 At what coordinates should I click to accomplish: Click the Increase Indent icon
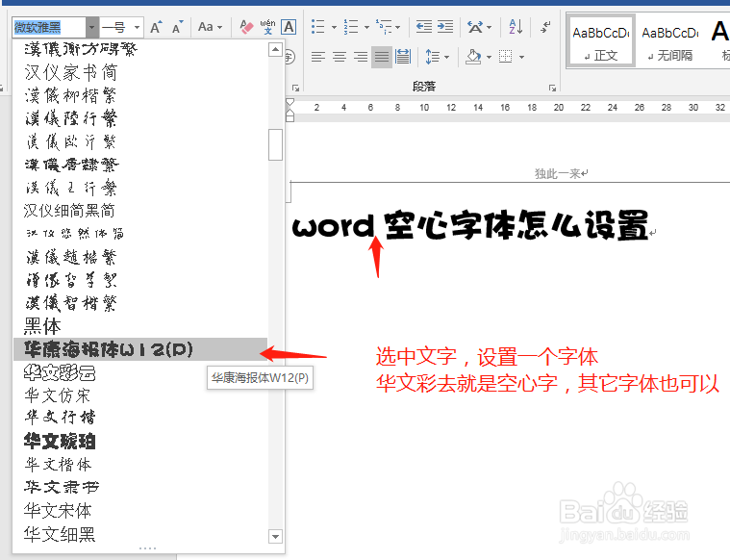pos(445,27)
